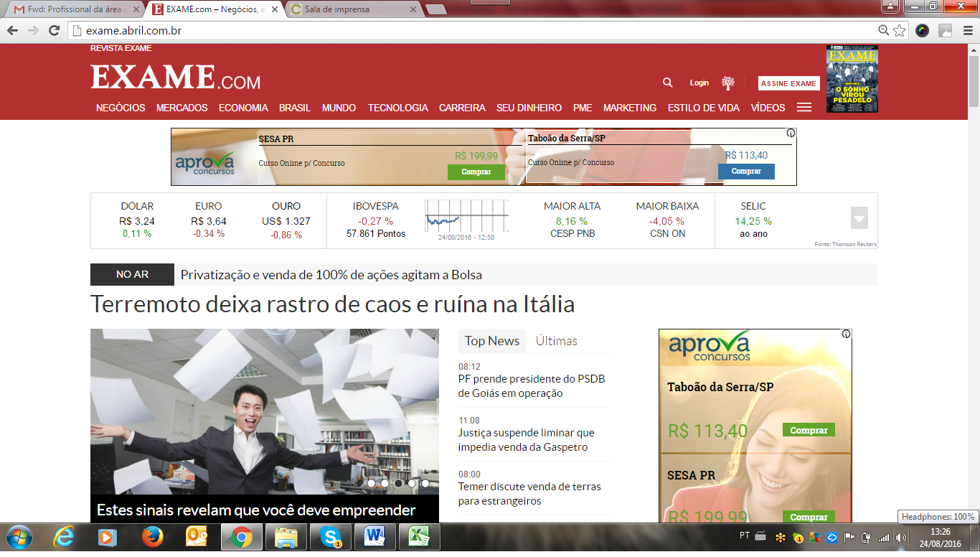
Task: Open Excel from the taskbar
Action: pos(420,537)
